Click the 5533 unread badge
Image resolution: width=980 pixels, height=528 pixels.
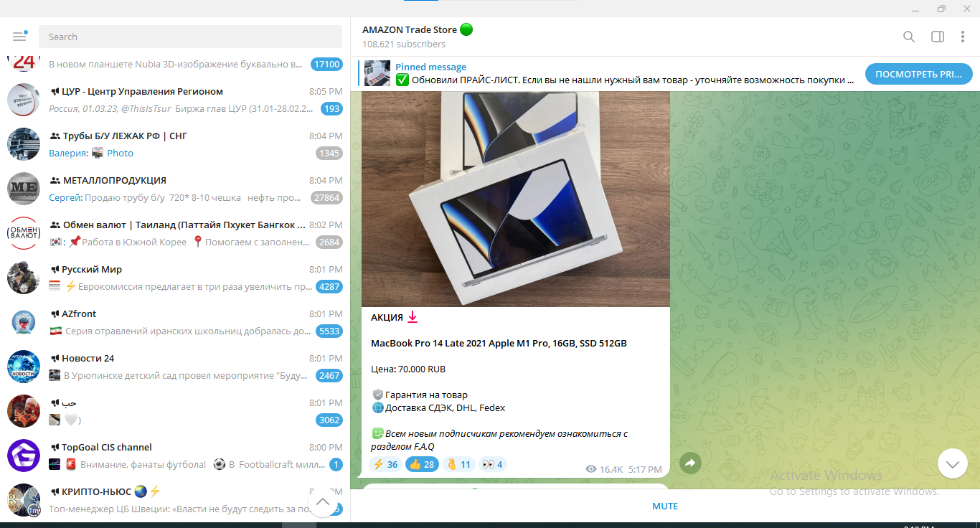[x=329, y=331]
